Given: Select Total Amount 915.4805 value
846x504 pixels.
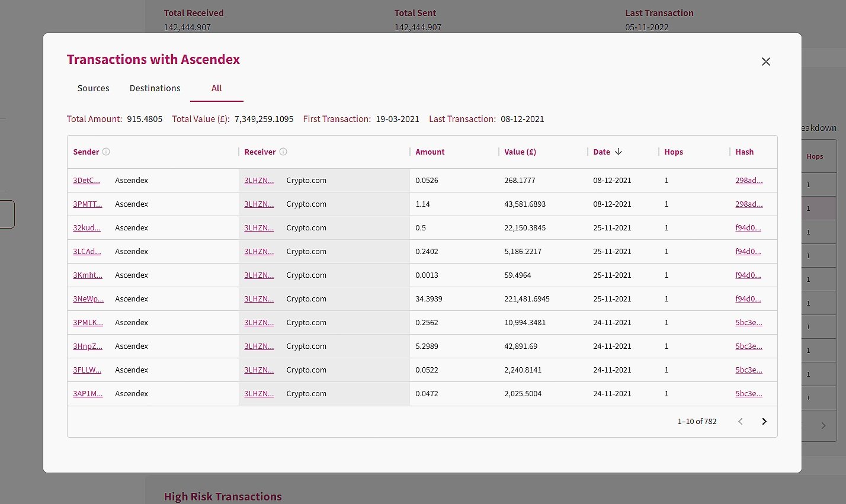Looking at the screenshot, I should pos(145,119).
